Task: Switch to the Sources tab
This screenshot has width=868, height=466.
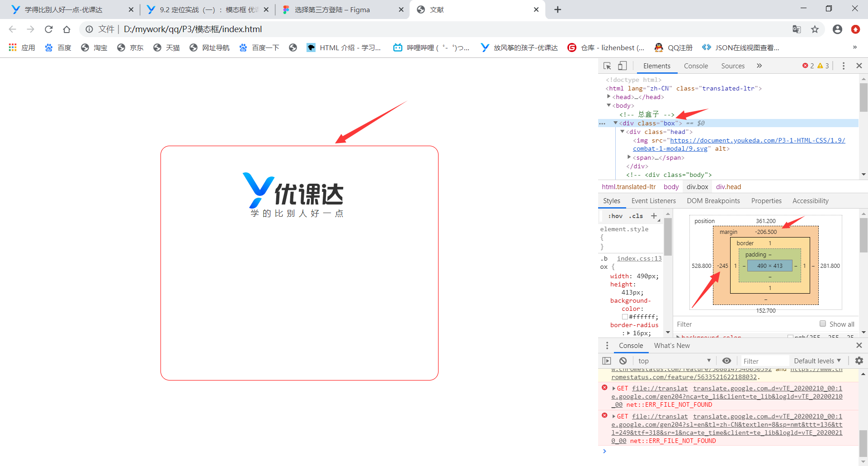Action: pos(733,66)
